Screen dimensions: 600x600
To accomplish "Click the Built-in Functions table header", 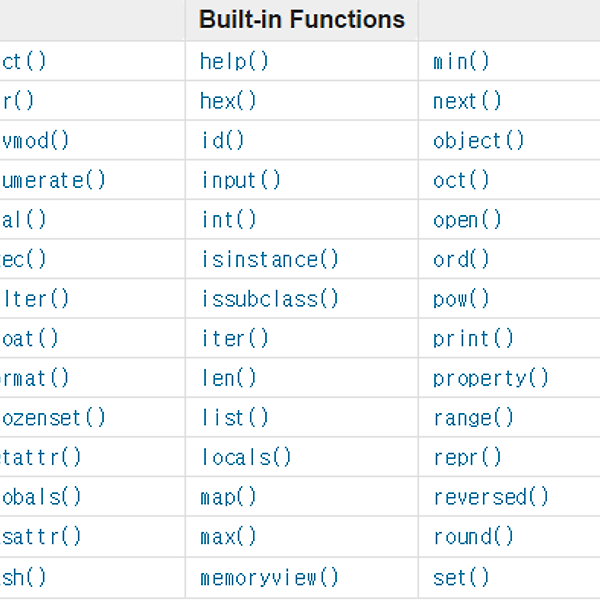I will [x=302, y=20].
